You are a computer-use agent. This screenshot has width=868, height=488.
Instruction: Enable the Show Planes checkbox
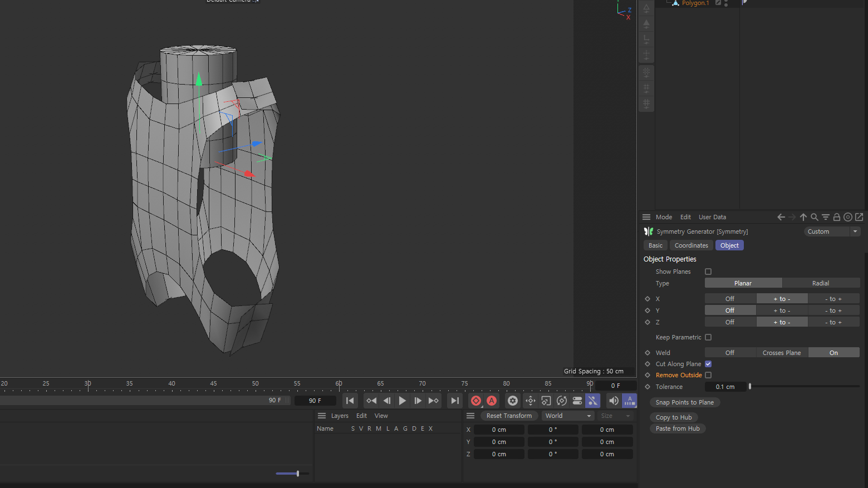coord(708,272)
